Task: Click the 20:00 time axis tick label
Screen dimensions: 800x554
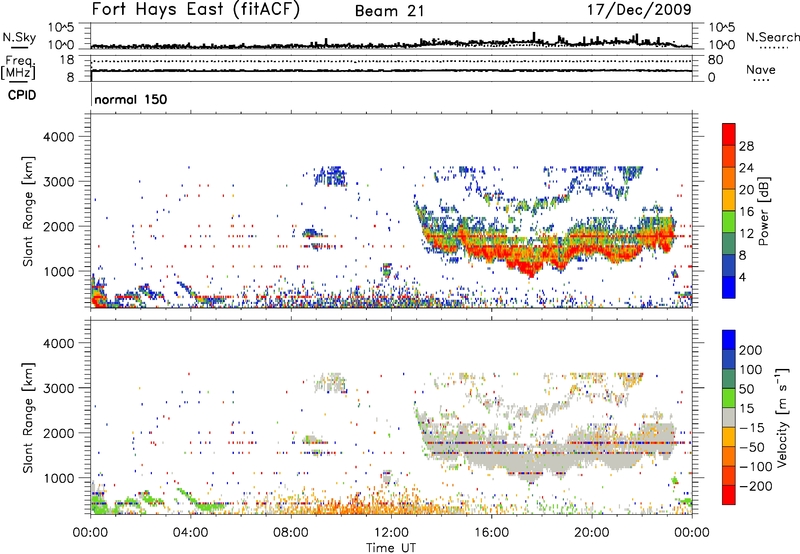Action: click(592, 533)
